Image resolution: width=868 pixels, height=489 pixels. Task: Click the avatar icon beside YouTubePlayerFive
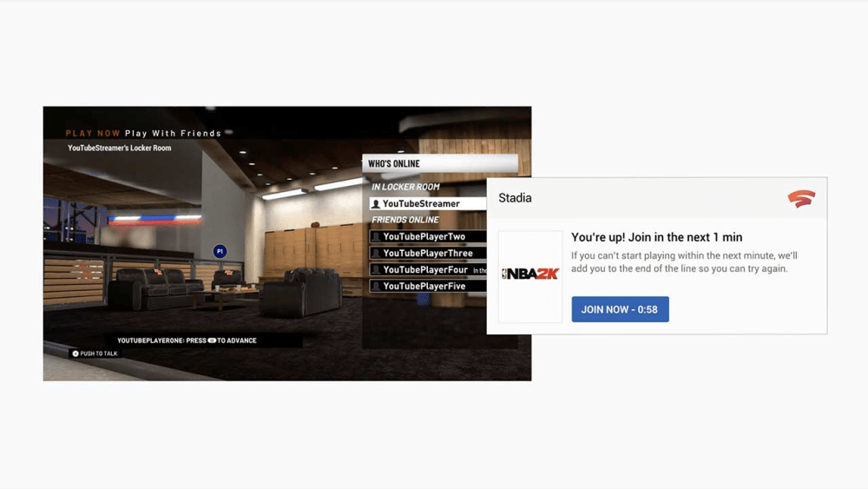[x=376, y=287]
